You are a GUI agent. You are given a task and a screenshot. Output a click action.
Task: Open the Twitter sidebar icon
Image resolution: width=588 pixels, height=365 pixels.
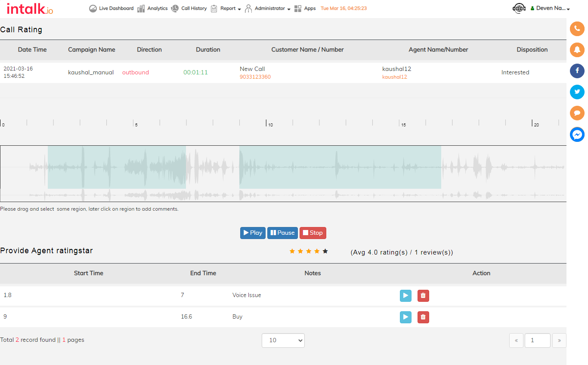point(577,92)
